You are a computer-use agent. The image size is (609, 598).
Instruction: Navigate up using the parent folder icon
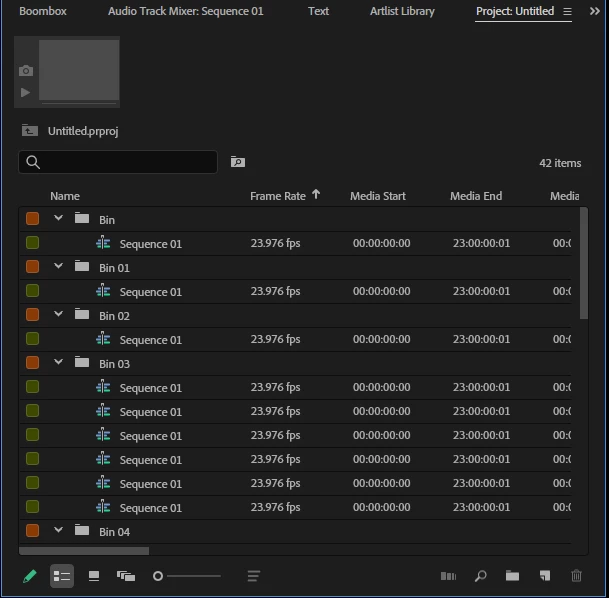click(30, 130)
